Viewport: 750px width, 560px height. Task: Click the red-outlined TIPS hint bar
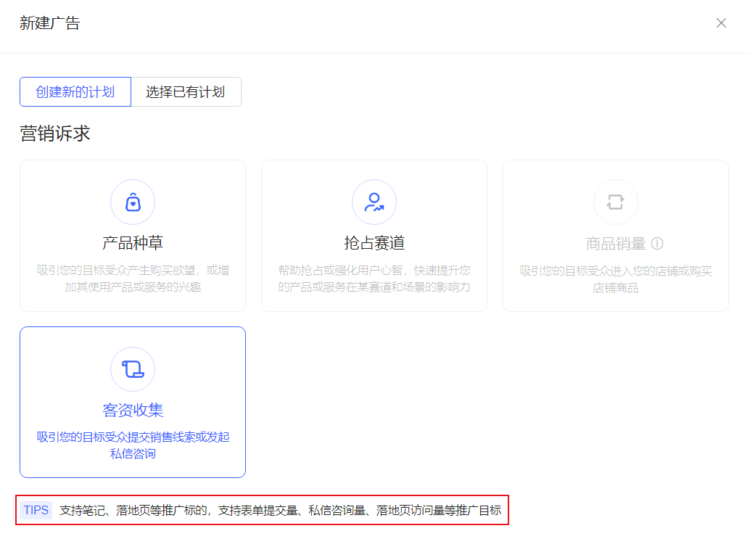coord(262,510)
